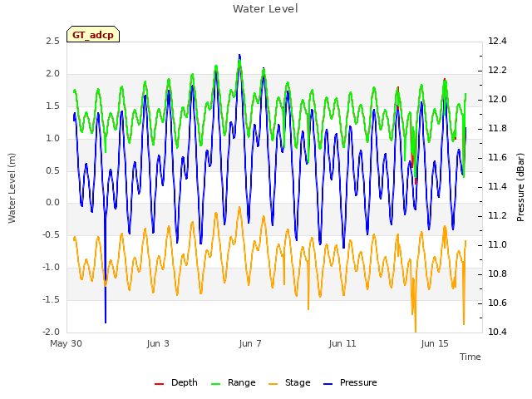This screenshot has width=532, height=399.
Task: Click the orange Stage legend swatch
Action: point(273,384)
